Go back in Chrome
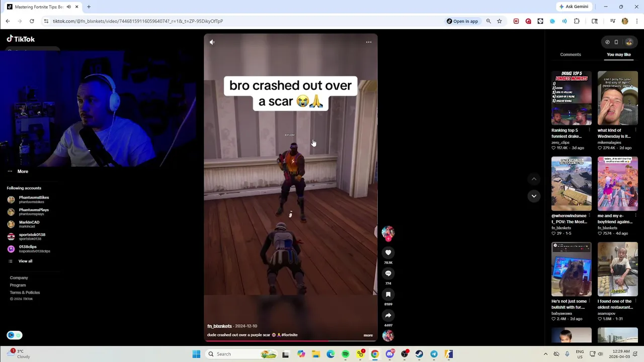Viewport: 644px width, 362px height. (x=8, y=21)
